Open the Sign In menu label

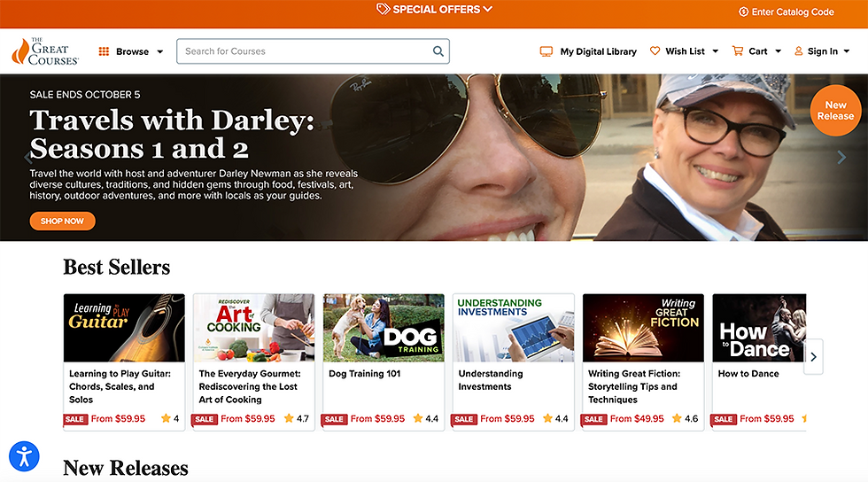tap(823, 51)
